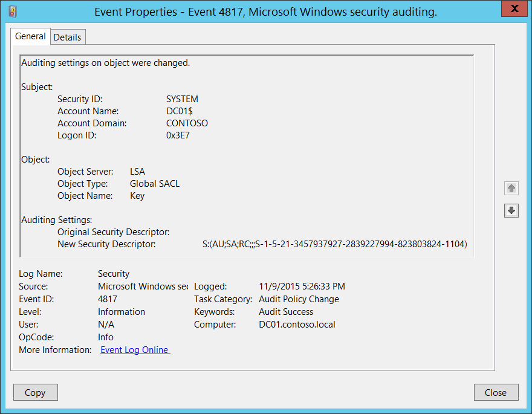Click the down arrow next event button

pyautogui.click(x=511, y=210)
